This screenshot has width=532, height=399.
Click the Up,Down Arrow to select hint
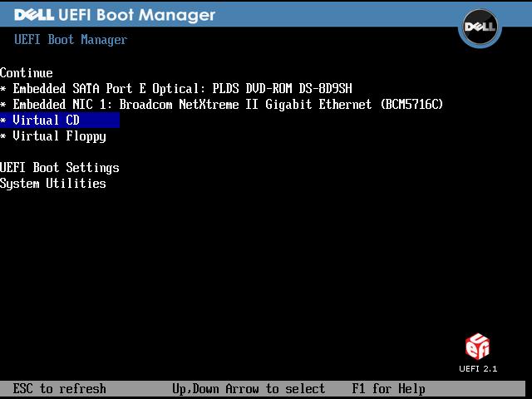(249, 389)
